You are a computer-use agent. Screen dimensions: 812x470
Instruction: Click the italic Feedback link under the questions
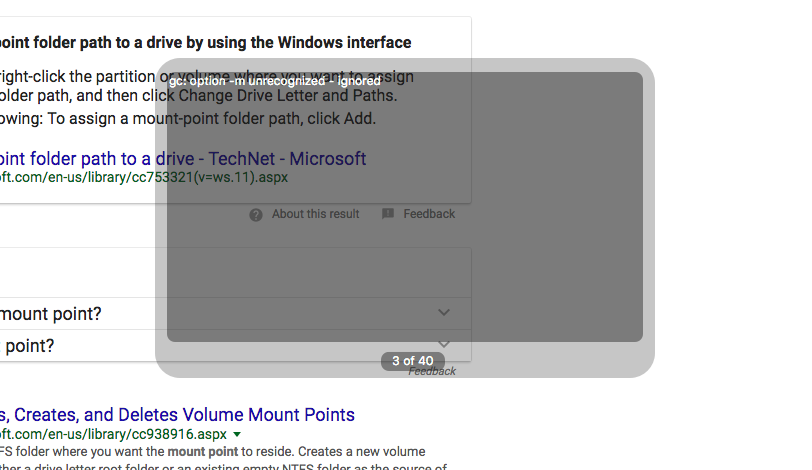click(432, 371)
